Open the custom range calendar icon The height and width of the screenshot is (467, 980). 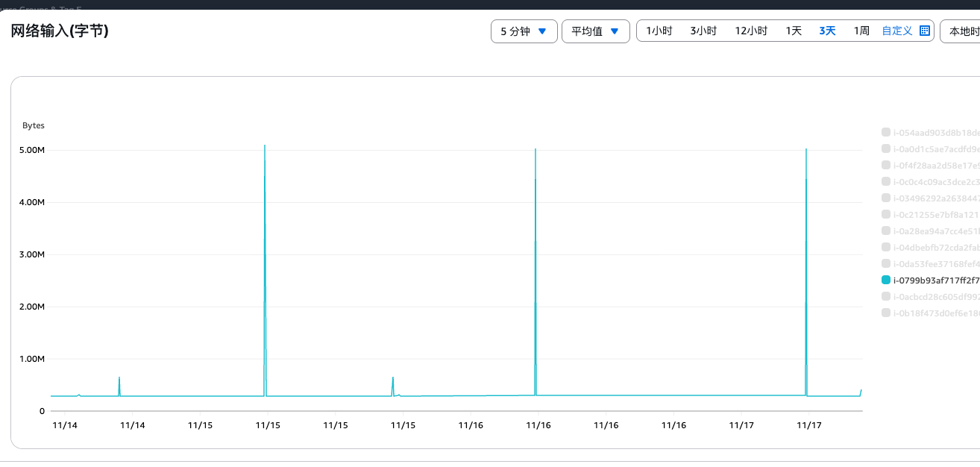coord(925,31)
